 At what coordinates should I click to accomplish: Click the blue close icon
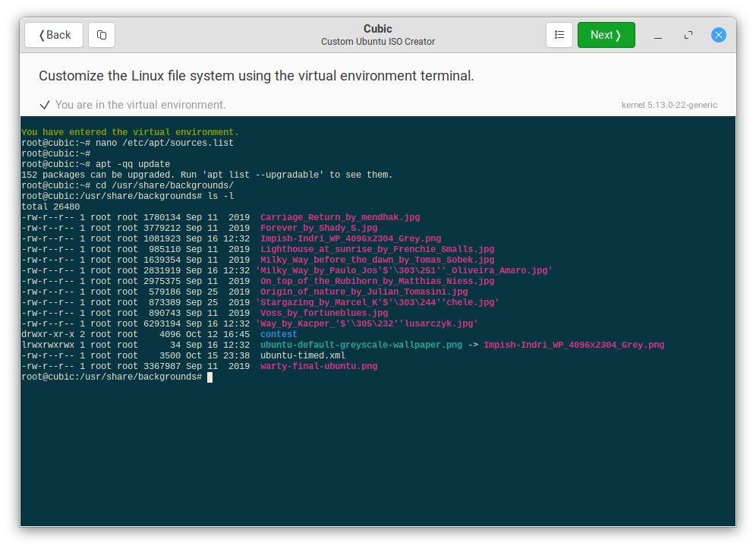pyautogui.click(x=718, y=35)
